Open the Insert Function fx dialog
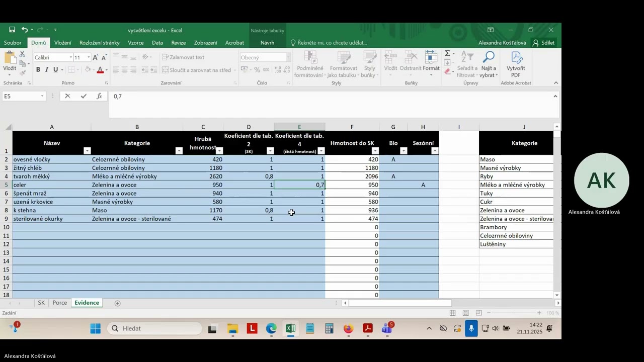Screen dimensions: 644x362 coord(99,96)
